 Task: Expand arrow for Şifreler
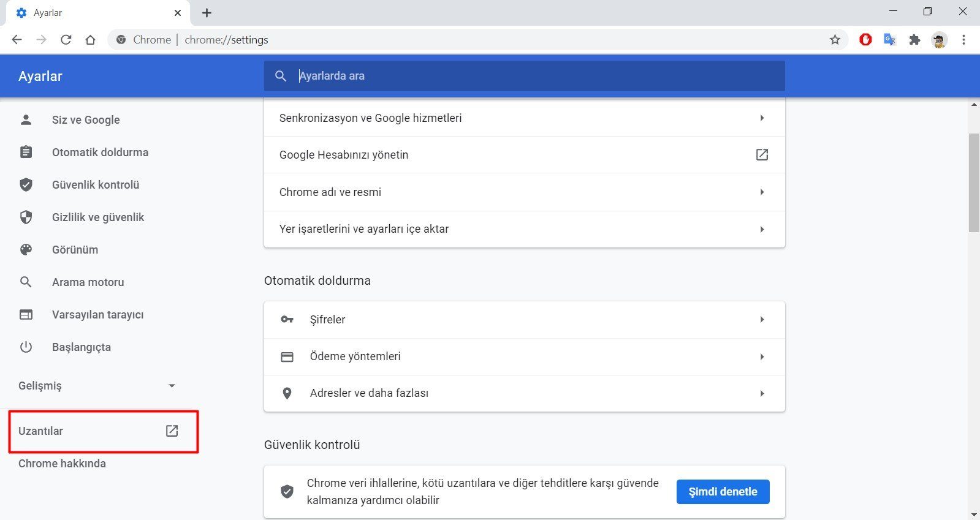(x=762, y=320)
